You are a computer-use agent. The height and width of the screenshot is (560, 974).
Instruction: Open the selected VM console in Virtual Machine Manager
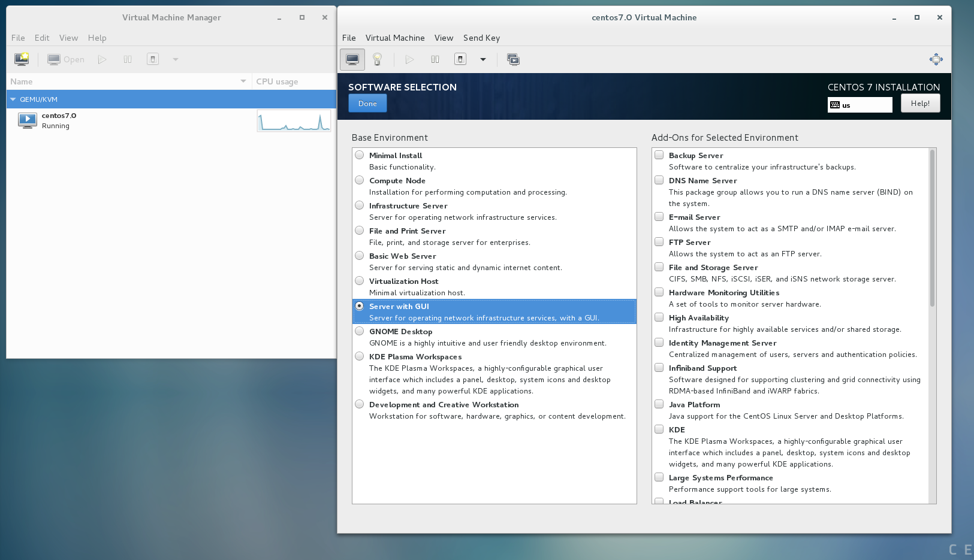coord(66,59)
